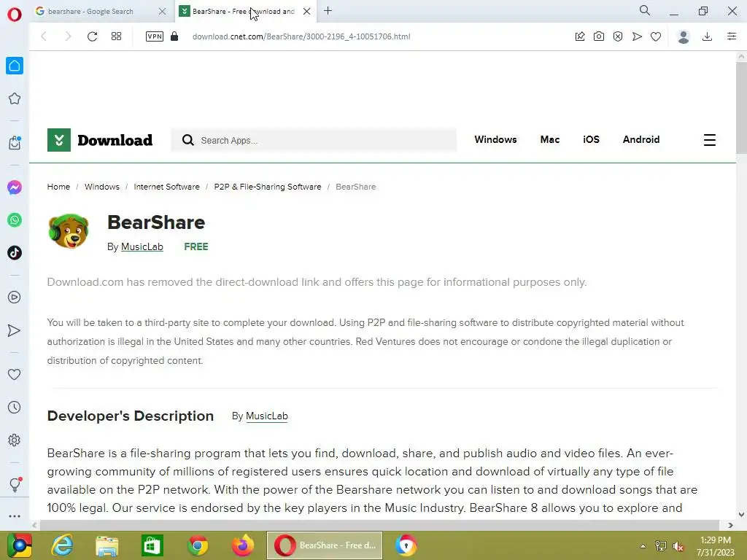Open the Mac category menu
Viewport: 747px width, 560px height.
pos(550,139)
